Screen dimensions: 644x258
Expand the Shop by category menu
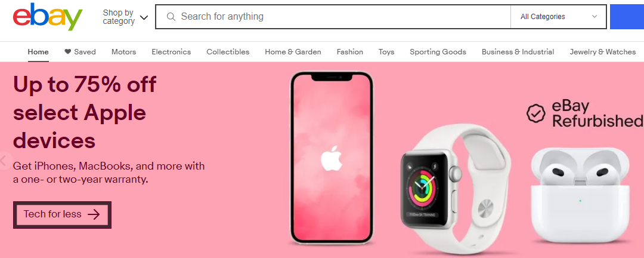[x=125, y=17]
